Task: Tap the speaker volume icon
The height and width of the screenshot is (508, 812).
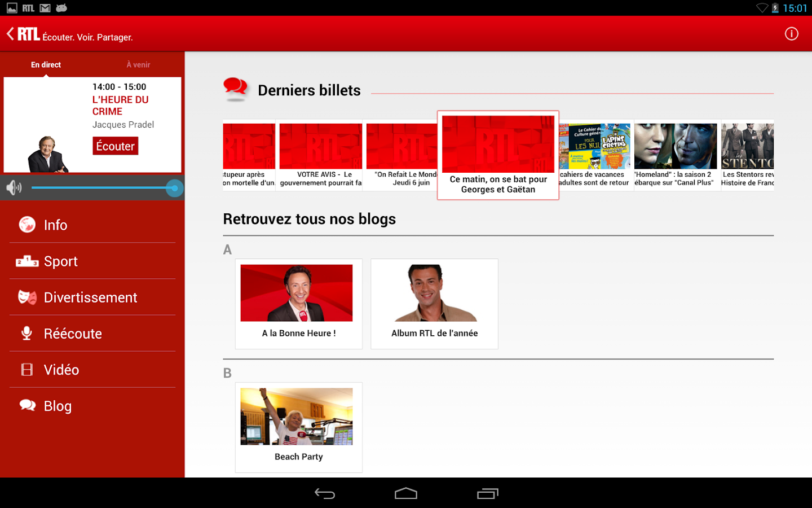Action: [14, 187]
